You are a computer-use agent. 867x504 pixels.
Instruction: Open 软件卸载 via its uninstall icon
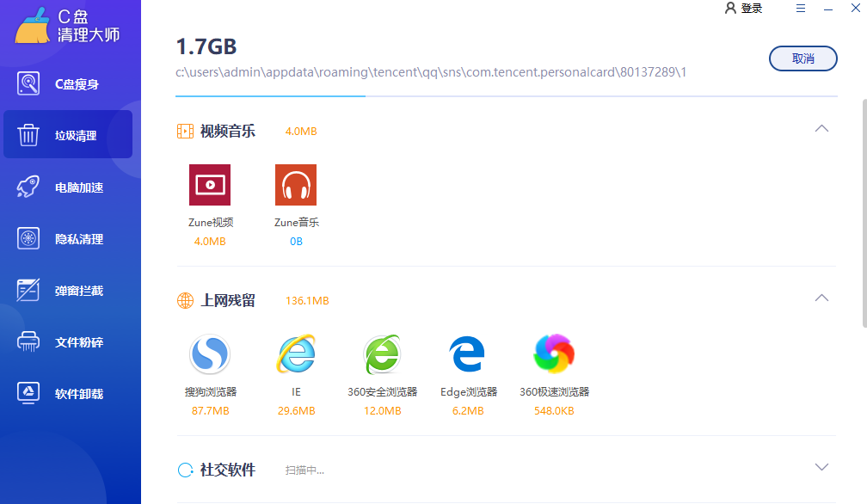(27, 393)
